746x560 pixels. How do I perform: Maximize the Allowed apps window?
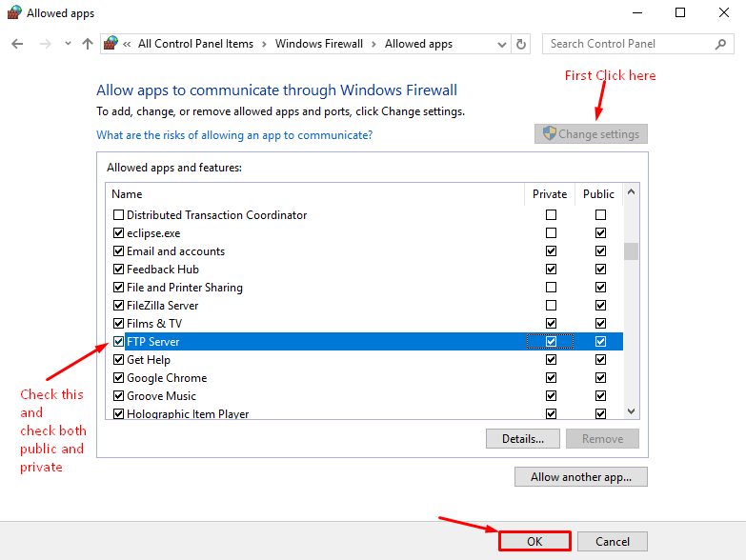(x=680, y=12)
